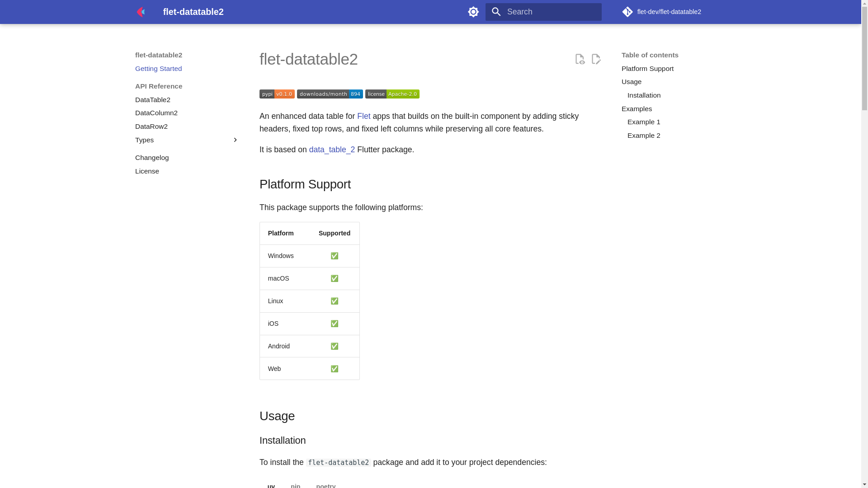Focus the Search input field
The width and height of the screenshot is (868, 488).
click(543, 12)
